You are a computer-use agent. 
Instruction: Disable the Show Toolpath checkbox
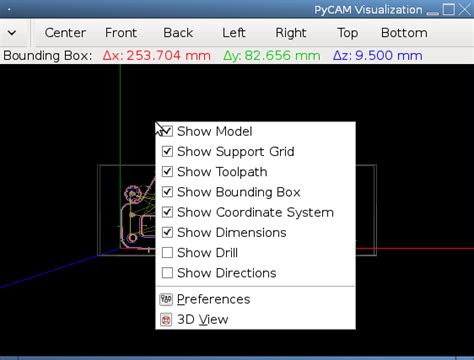(167, 172)
